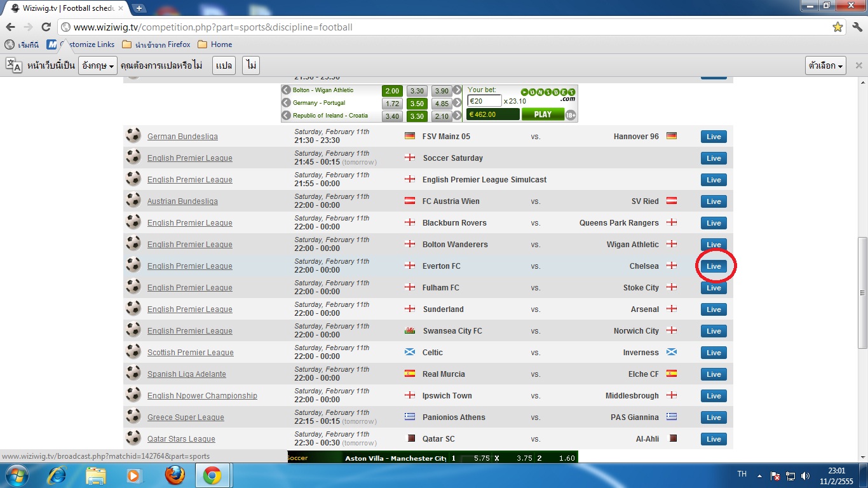Select odds 4.85 for Germany - Portugal
The width and height of the screenshot is (868, 488).
tap(442, 104)
